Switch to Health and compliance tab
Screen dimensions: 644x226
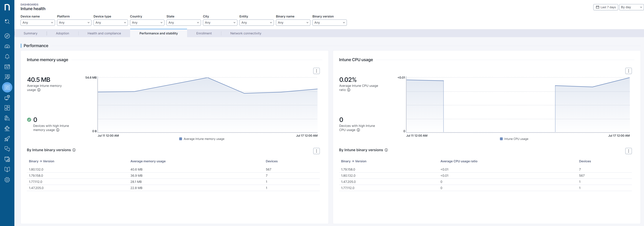tap(104, 33)
